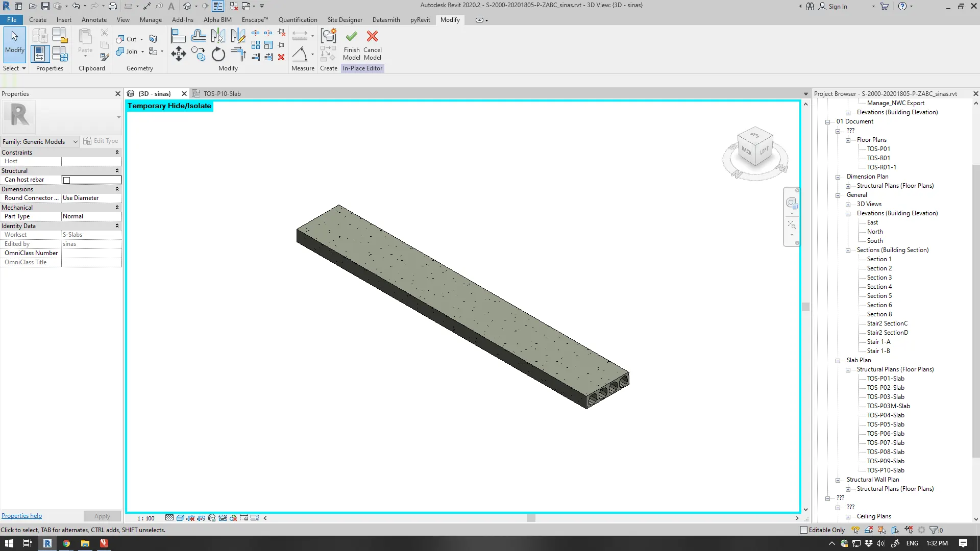Viewport: 980px width, 551px height.
Task: Click the Properties help link
Action: click(21, 516)
